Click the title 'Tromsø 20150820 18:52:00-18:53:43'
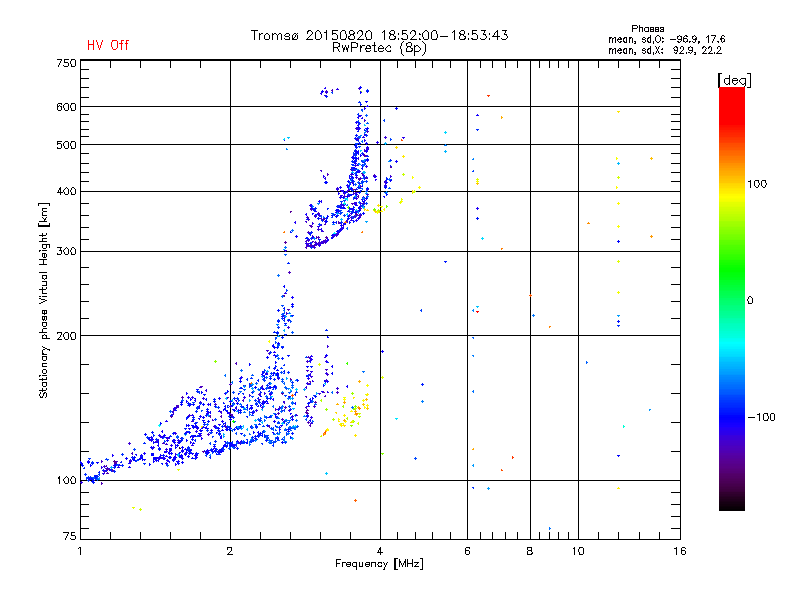The image size is (800, 600). pos(379,35)
